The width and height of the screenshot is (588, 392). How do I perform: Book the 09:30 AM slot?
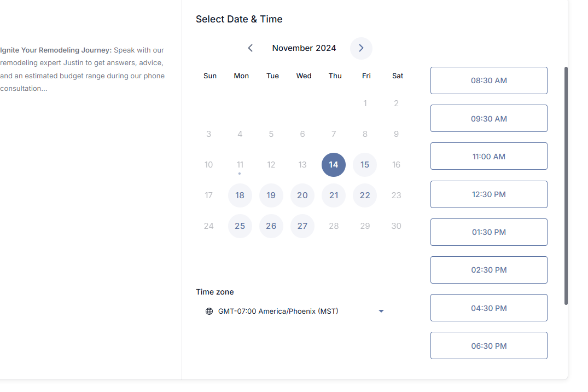click(488, 118)
